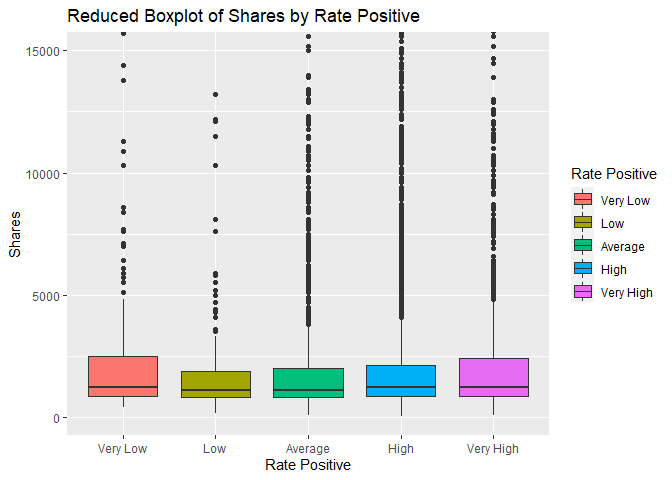Click the 'Very Low' x-axis tick label
672x480 pixels.
(123, 448)
